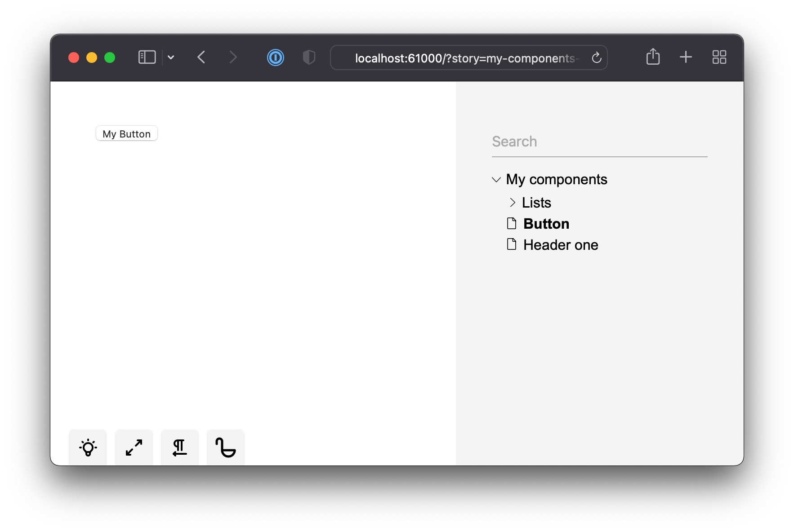
Task: Select the Header one story file icon
Action: tap(512, 244)
